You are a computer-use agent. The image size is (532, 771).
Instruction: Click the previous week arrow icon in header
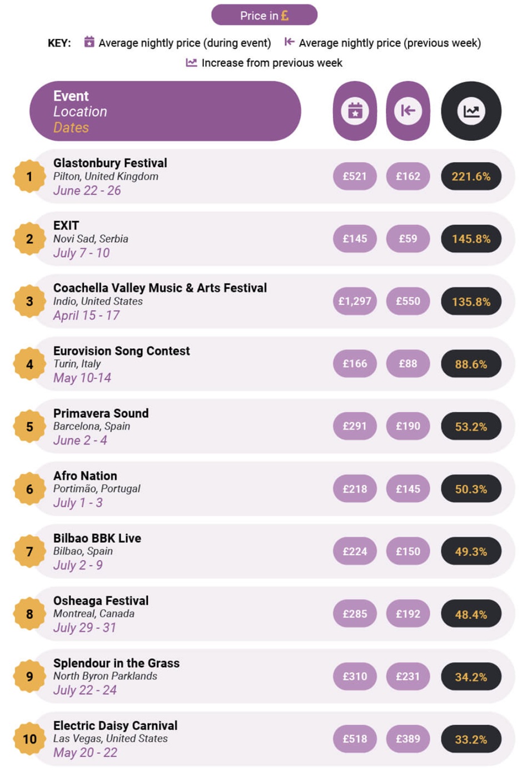[408, 111]
